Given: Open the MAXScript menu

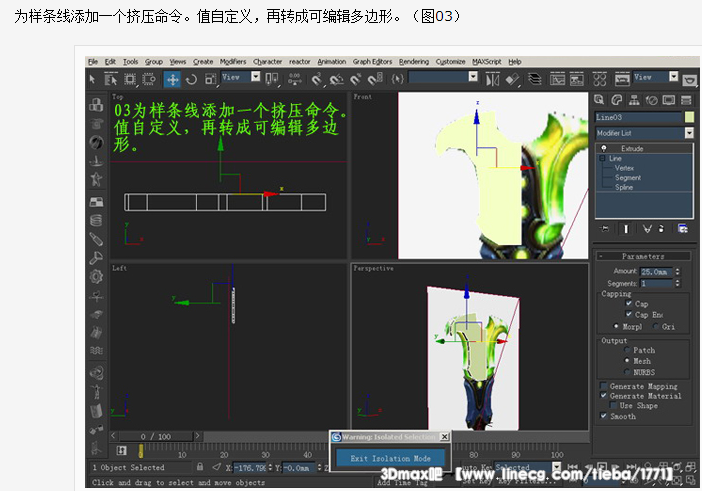Looking at the screenshot, I should (x=487, y=62).
